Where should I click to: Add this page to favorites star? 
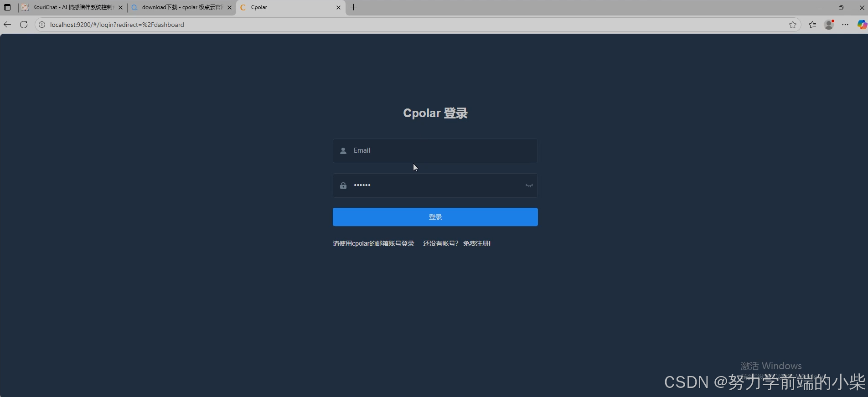coord(793,25)
